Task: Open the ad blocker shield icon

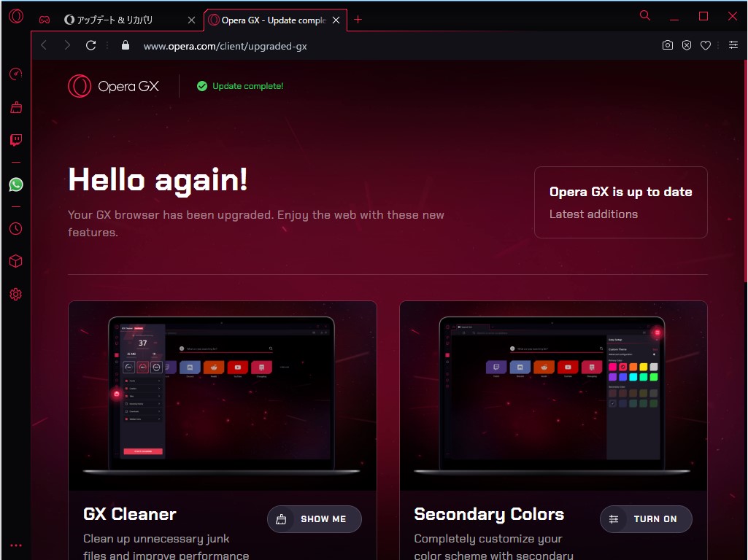Action: pyautogui.click(x=687, y=45)
